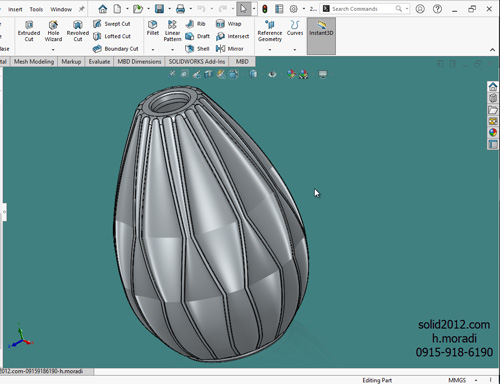Viewport: 500px width, 384px height.
Task: Open Reference Geometry tools
Action: click(270, 31)
